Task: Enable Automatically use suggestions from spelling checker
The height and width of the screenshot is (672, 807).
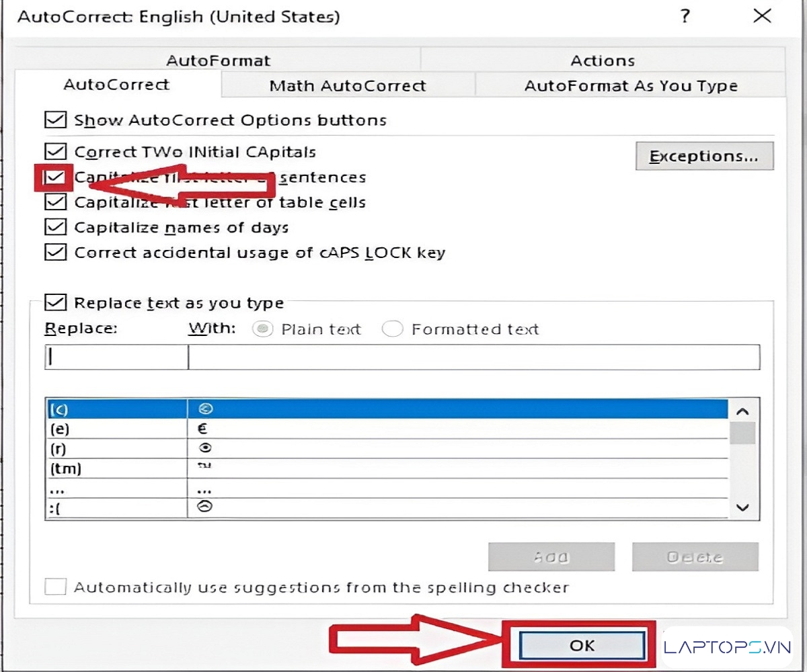Action: coord(56,587)
